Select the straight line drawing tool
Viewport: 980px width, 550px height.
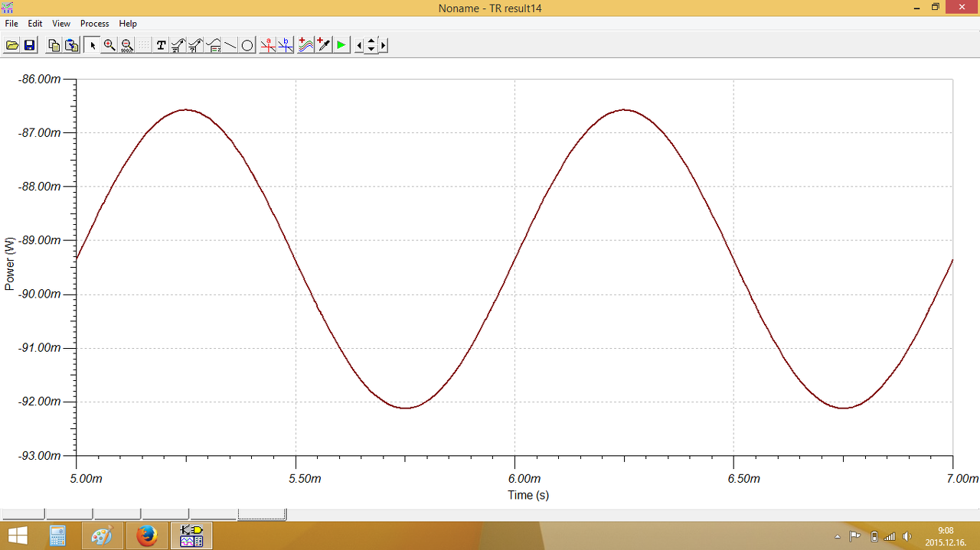[x=230, y=45]
